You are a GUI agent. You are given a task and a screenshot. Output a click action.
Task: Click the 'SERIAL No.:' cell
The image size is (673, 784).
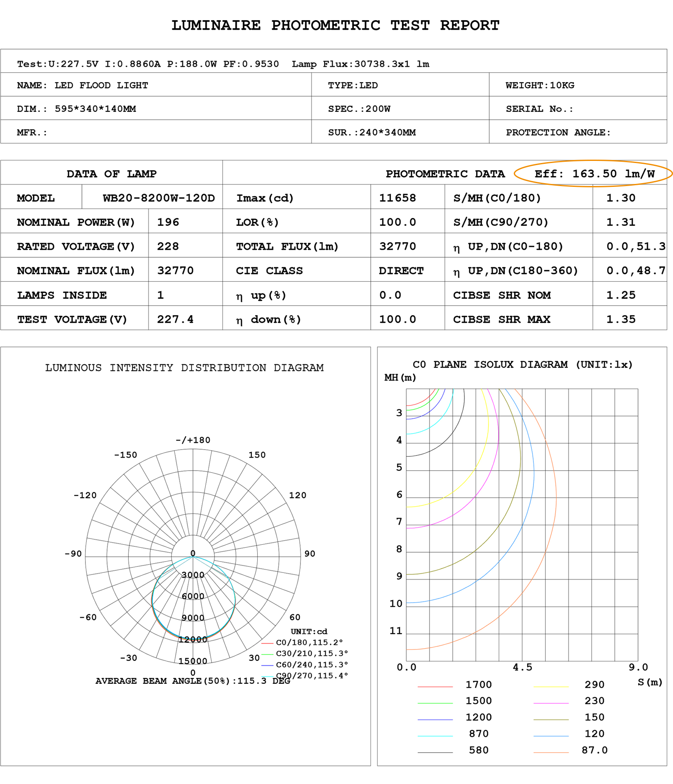pyautogui.click(x=578, y=108)
